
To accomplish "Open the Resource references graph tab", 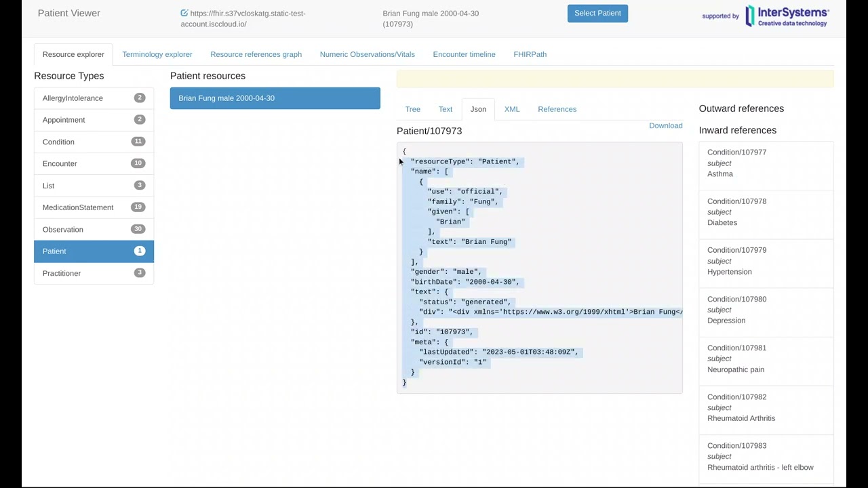I will click(x=256, y=54).
